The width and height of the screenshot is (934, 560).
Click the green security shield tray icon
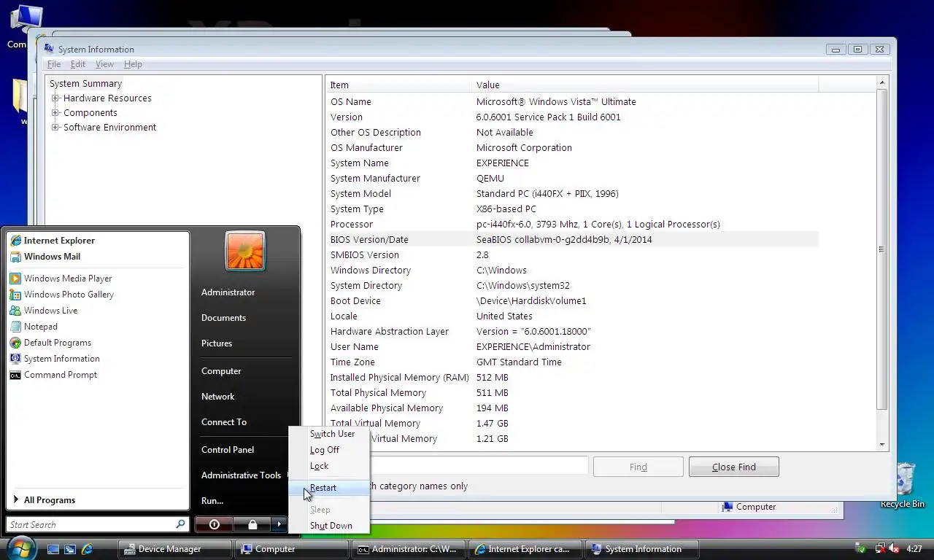point(862,549)
